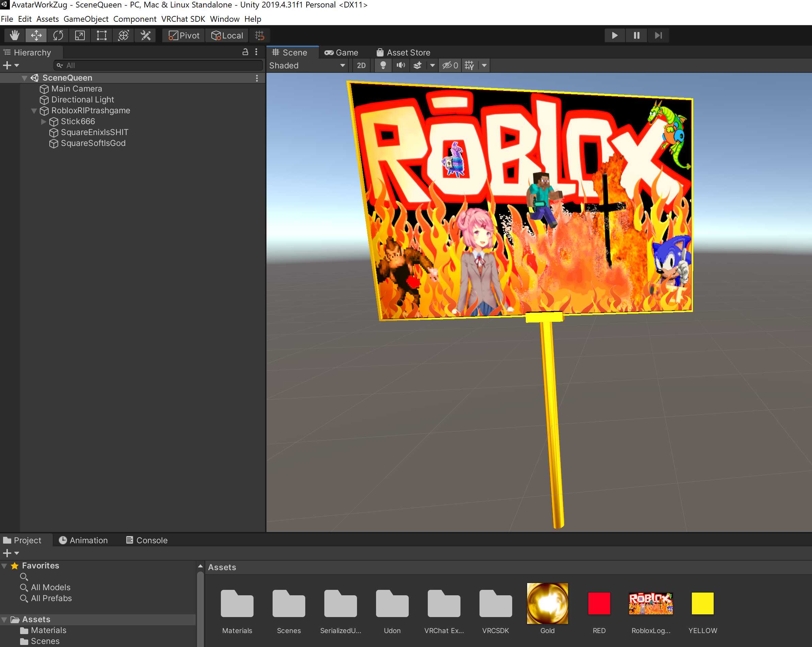Select the Hand tool
This screenshot has height=647, width=812.
click(15, 35)
